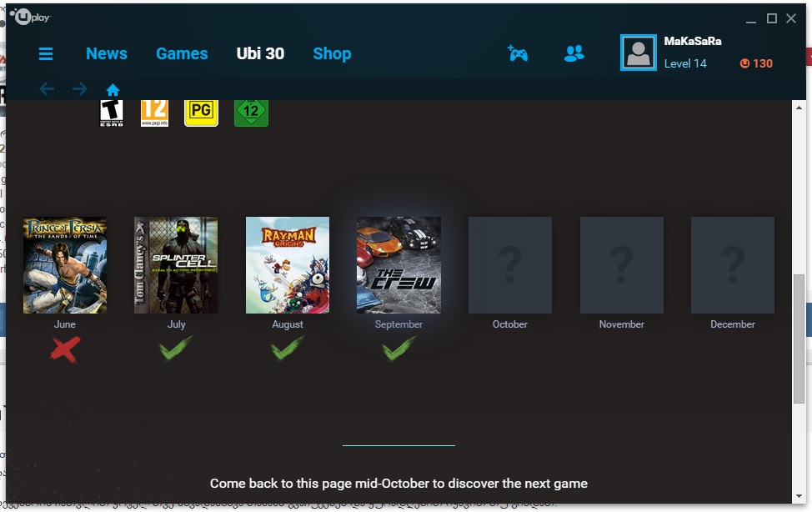Switch to the News tab
Screen dimensions: 812x512
point(107,53)
